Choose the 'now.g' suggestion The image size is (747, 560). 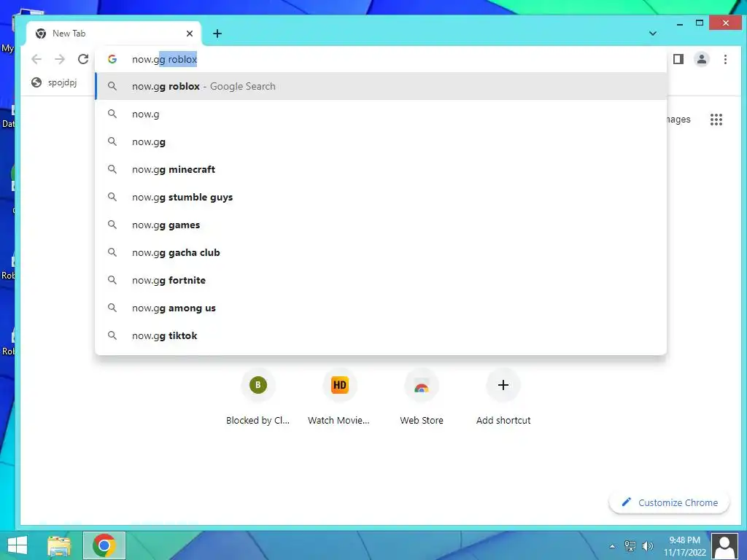pos(381,114)
